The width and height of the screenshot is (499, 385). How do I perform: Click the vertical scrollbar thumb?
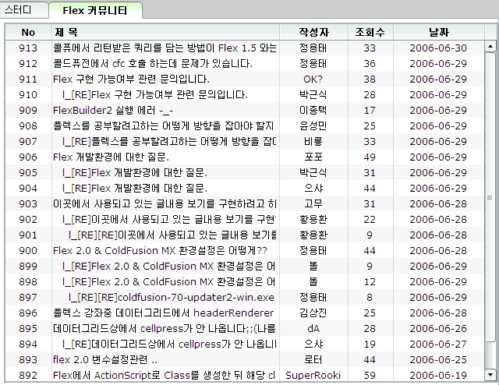(x=490, y=197)
